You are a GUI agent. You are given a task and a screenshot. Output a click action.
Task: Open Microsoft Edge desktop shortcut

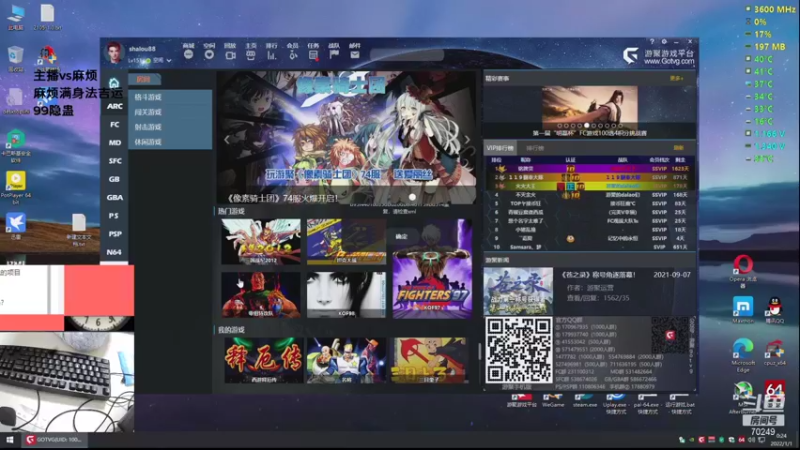pyautogui.click(x=743, y=355)
